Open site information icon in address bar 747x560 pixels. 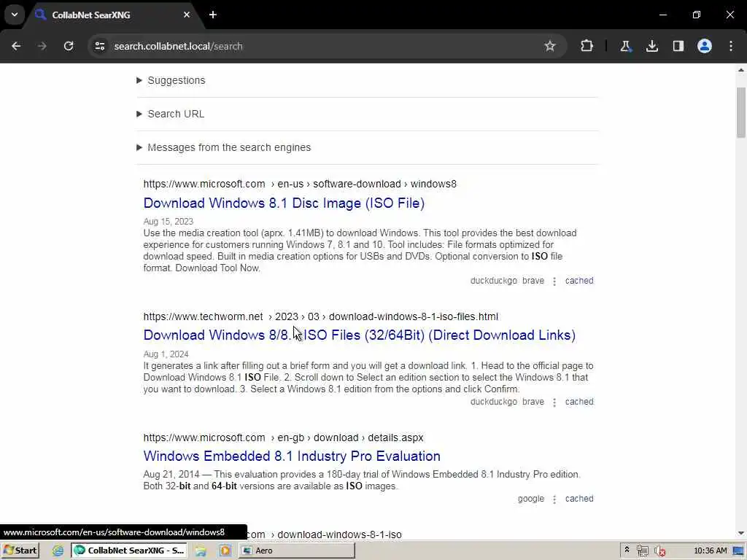pyautogui.click(x=99, y=46)
